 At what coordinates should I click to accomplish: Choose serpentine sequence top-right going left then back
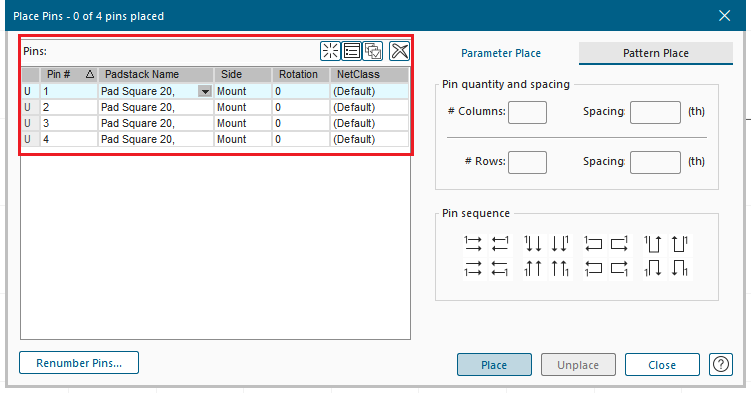[619, 244]
